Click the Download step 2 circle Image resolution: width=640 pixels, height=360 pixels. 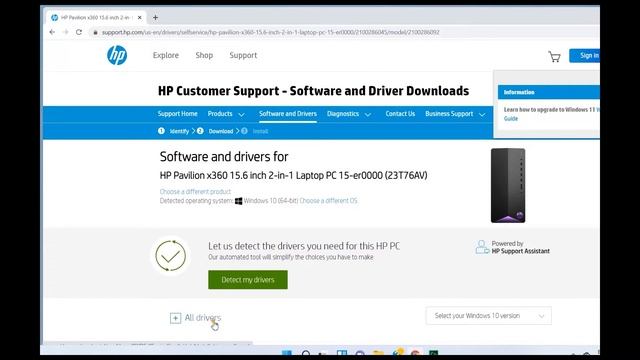[200, 131]
